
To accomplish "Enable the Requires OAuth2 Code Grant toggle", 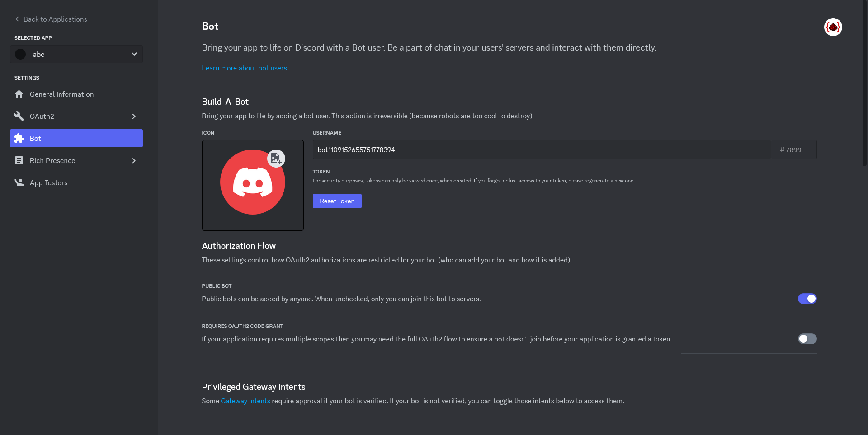I will coord(807,339).
